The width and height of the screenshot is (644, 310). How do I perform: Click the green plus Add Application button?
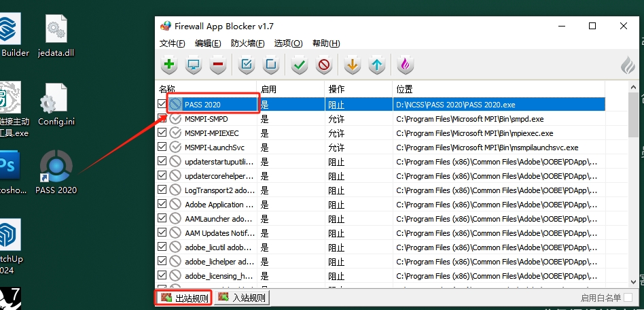click(x=168, y=65)
